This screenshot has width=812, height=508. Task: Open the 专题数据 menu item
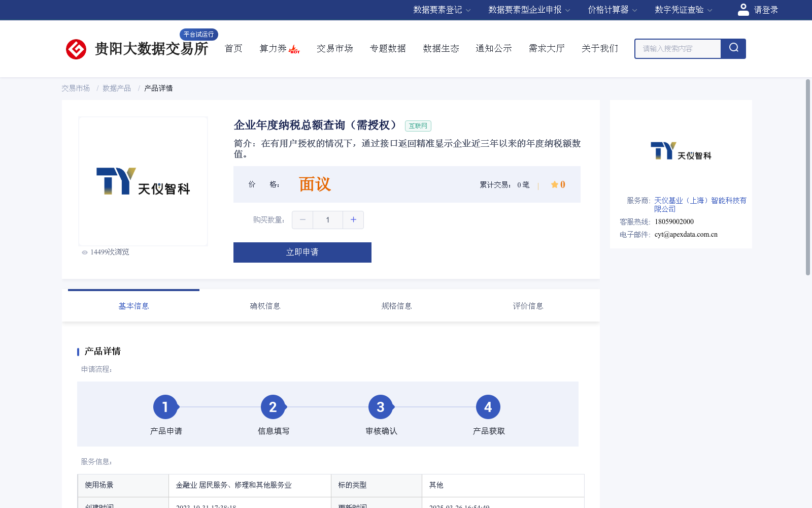388,49
